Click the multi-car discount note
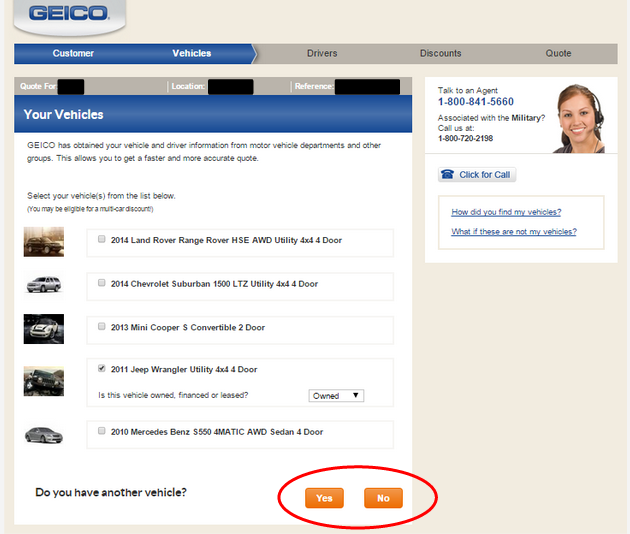This screenshot has height=534, width=630. [90, 209]
